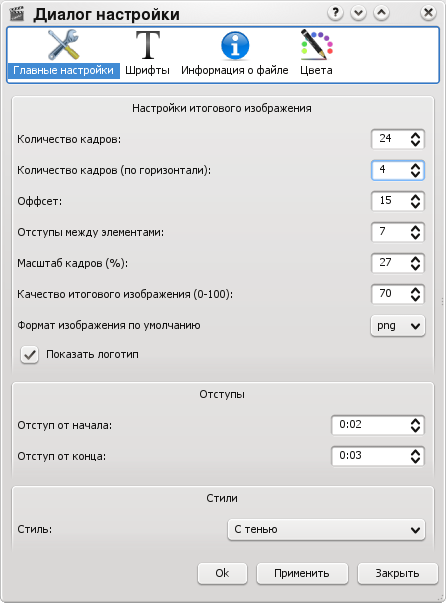Image resolution: width=446 pixels, height=603 pixels.
Task: Open the Шрифты letter T icon
Action: tap(148, 45)
